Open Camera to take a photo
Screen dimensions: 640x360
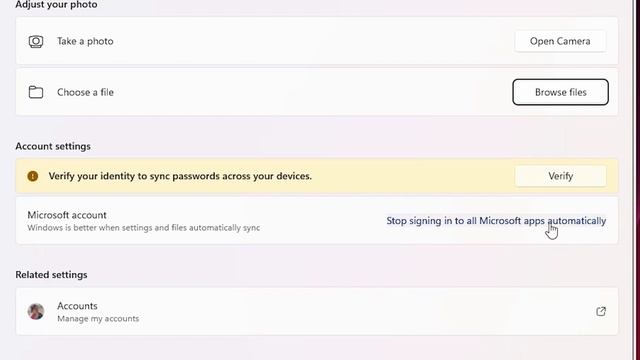pyautogui.click(x=560, y=41)
